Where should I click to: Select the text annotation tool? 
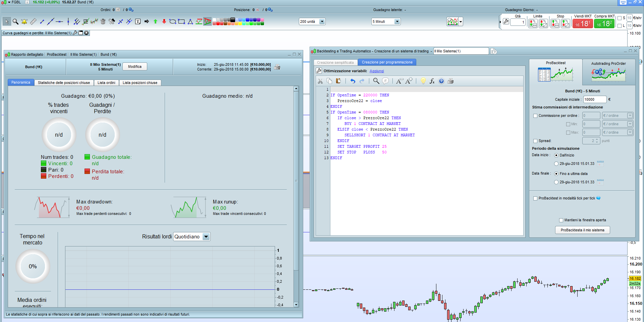click(x=138, y=22)
